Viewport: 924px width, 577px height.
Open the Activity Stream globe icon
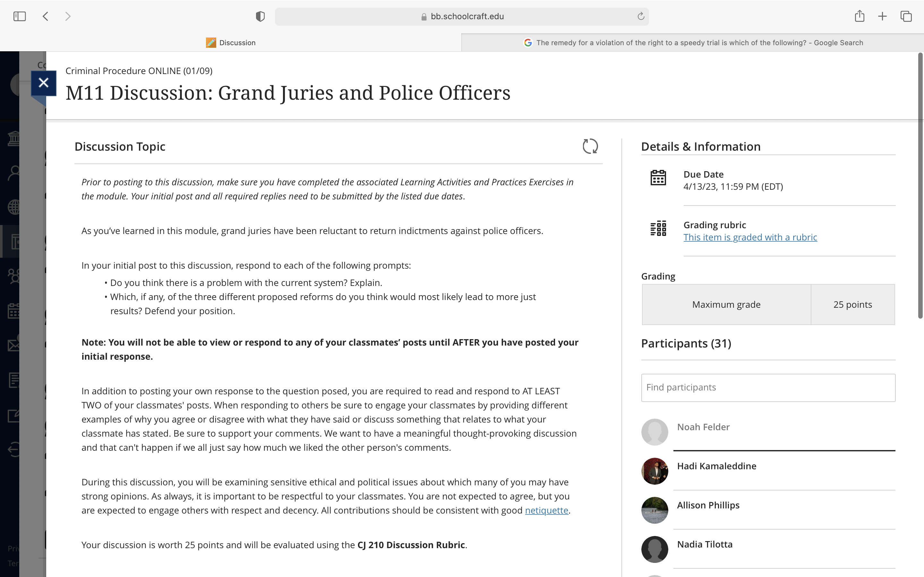[x=14, y=207]
